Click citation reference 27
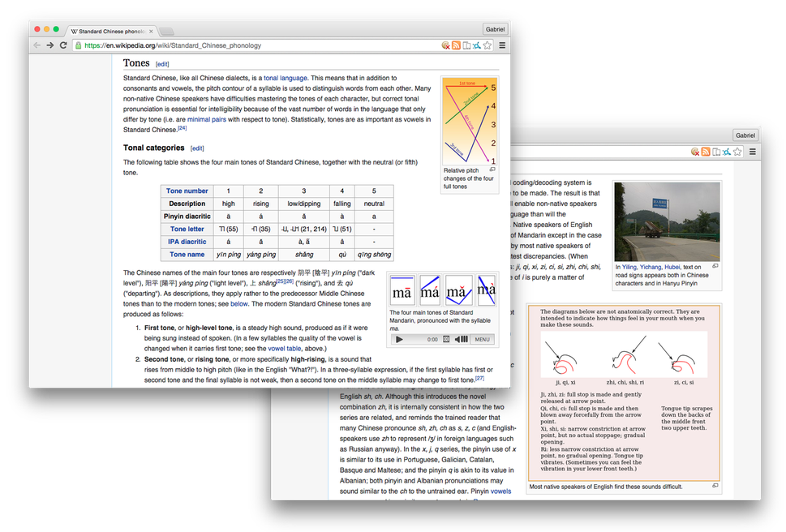The height and width of the screenshot is (532, 786). (479, 378)
